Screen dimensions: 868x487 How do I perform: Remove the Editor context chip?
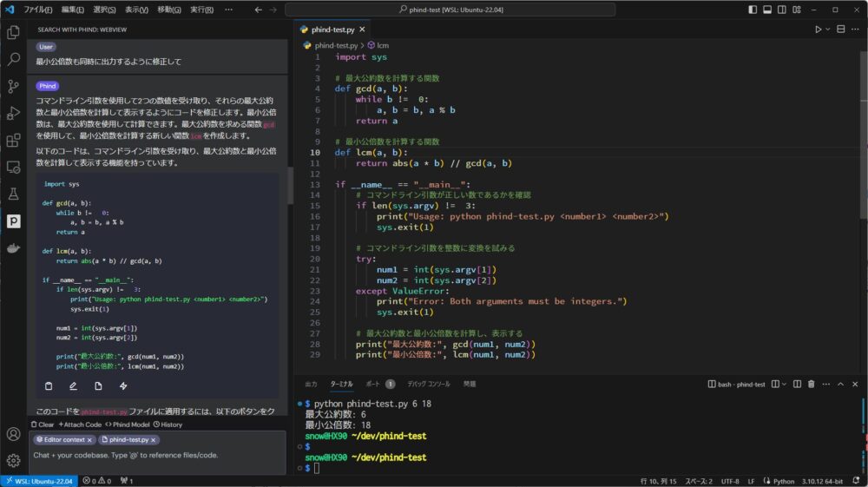point(89,440)
